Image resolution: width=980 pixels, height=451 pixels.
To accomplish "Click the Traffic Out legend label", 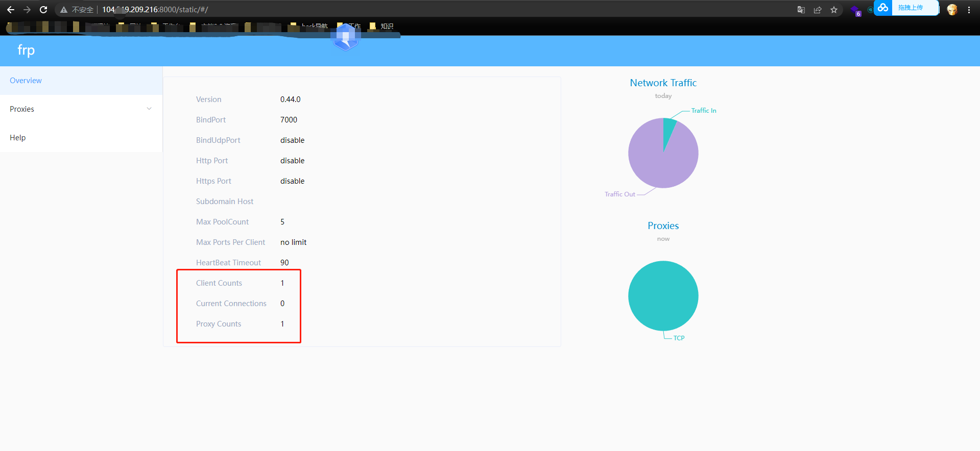I will tap(620, 194).
